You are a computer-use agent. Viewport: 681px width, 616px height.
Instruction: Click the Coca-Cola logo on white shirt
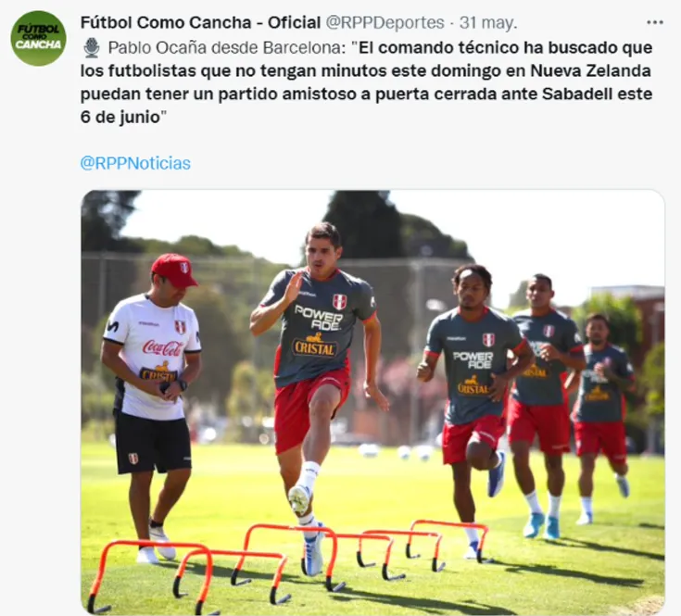click(x=162, y=347)
